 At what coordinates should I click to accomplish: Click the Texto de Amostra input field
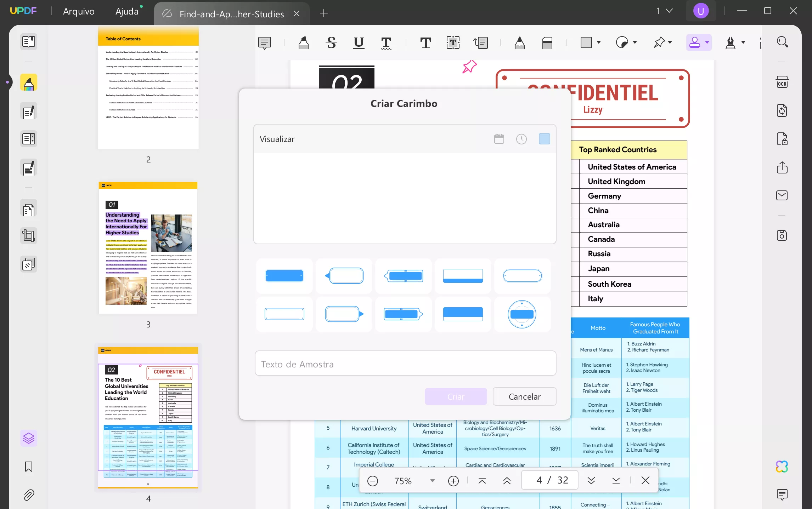[x=405, y=364]
